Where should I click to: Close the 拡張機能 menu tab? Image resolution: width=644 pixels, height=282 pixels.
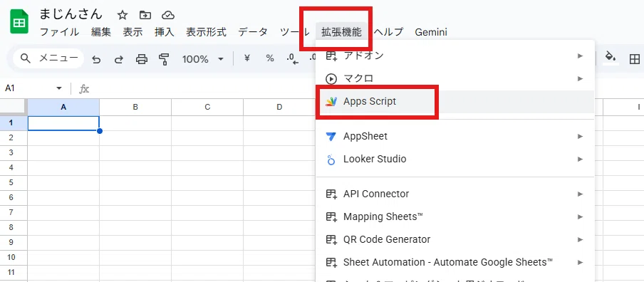(342, 32)
